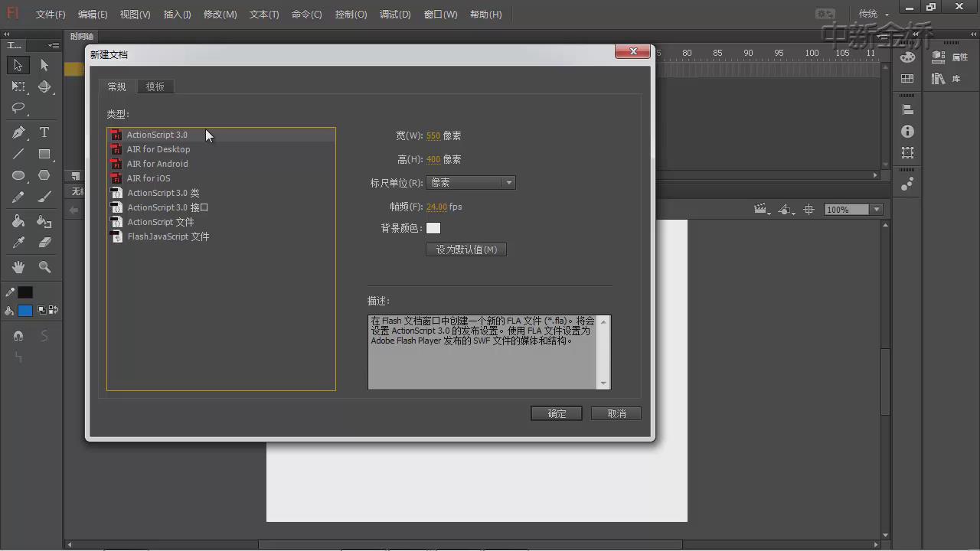Click the width 550 value field

point(433,135)
